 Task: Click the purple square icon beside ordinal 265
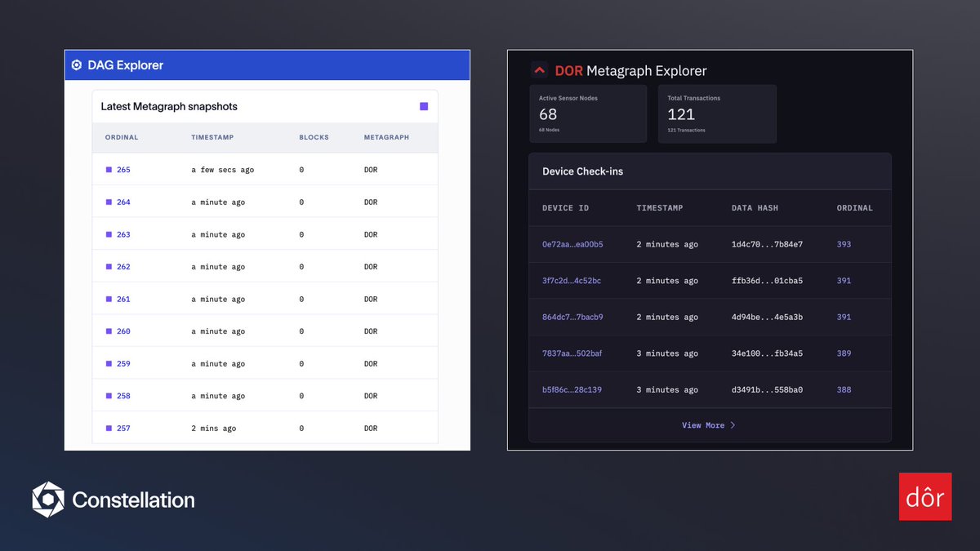point(109,170)
